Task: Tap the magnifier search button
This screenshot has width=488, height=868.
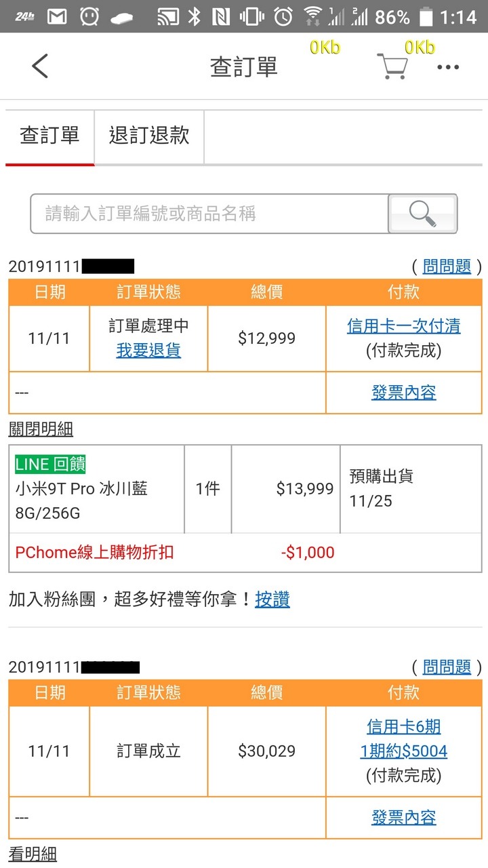Action: (423, 214)
